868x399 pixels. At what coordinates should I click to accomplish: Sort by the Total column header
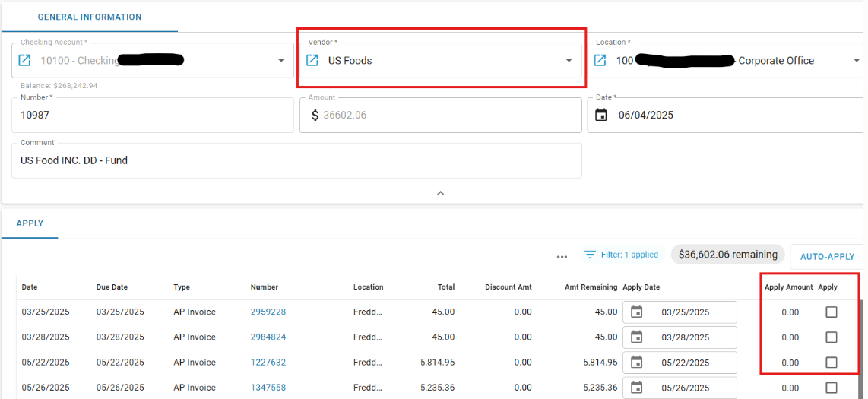coord(445,287)
